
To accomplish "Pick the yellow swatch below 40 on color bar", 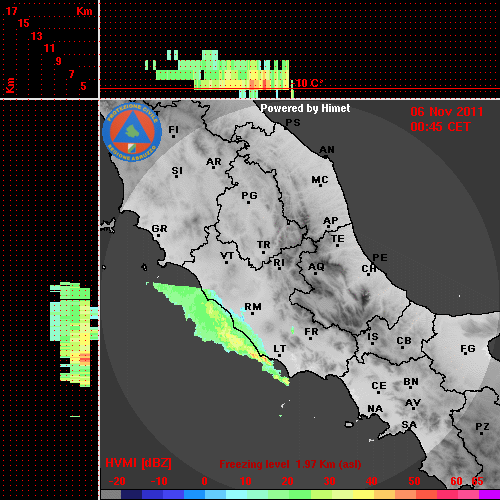I will tap(363, 495).
